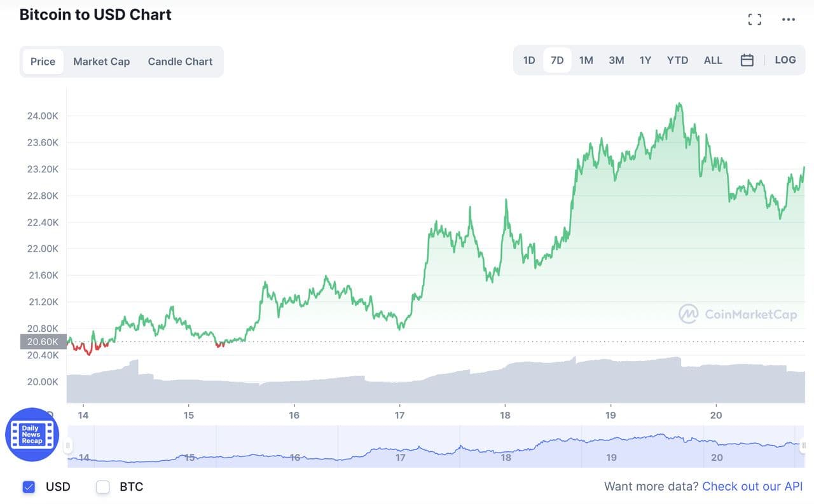
Task: Show ALL time price history
Action: 713,60
